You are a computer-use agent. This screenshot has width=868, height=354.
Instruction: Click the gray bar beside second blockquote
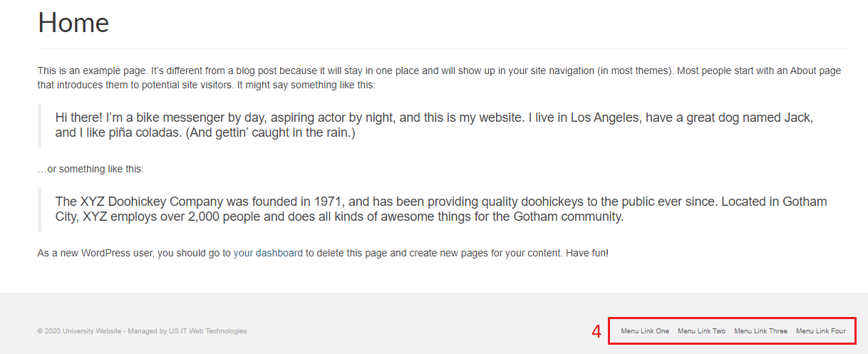pyautogui.click(x=39, y=209)
